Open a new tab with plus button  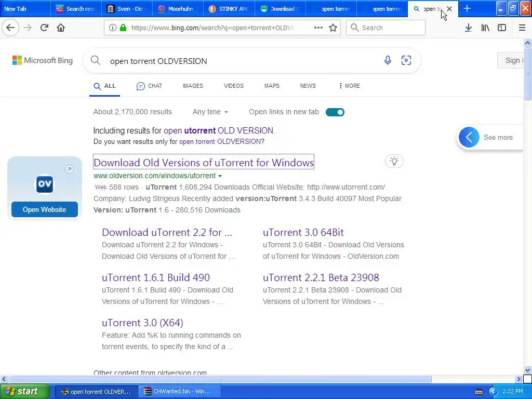[x=467, y=8]
